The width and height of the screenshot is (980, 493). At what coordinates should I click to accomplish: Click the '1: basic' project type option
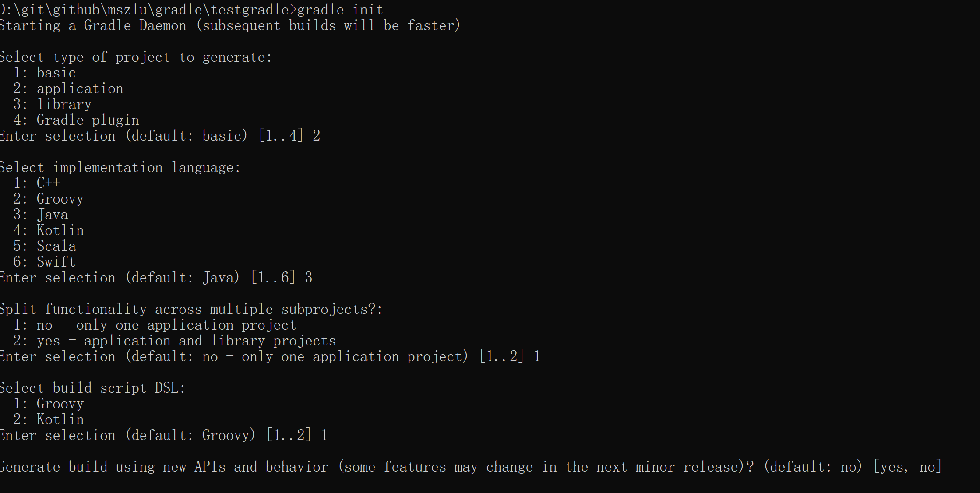point(45,73)
